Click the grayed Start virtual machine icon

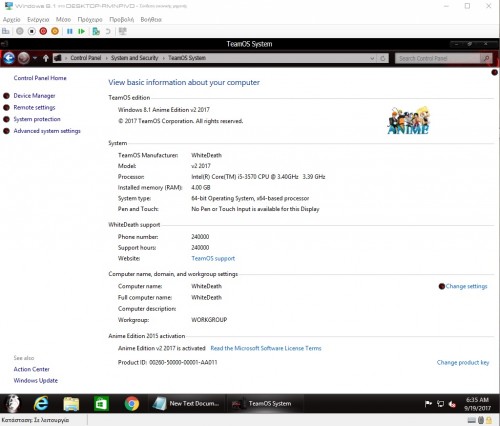pos(20,31)
